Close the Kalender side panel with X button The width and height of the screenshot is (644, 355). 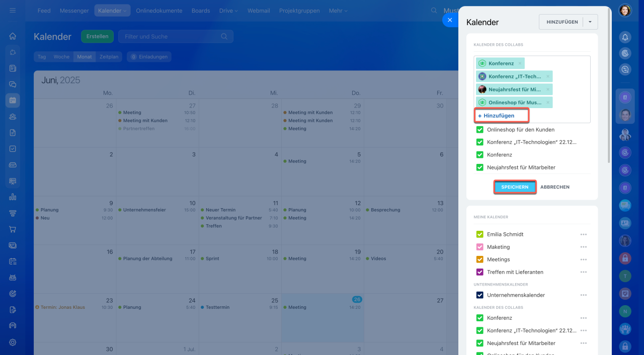tap(449, 20)
